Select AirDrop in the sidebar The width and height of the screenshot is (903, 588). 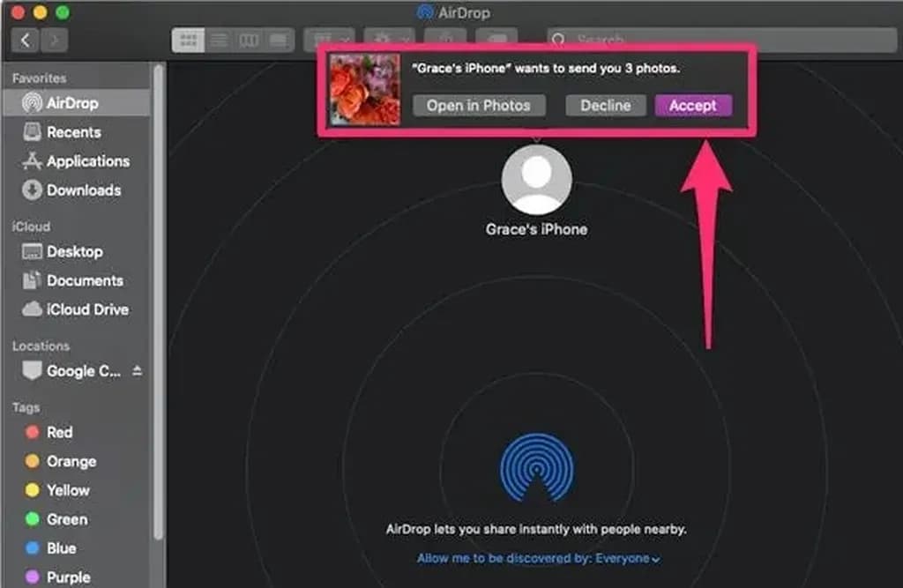(72, 103)
